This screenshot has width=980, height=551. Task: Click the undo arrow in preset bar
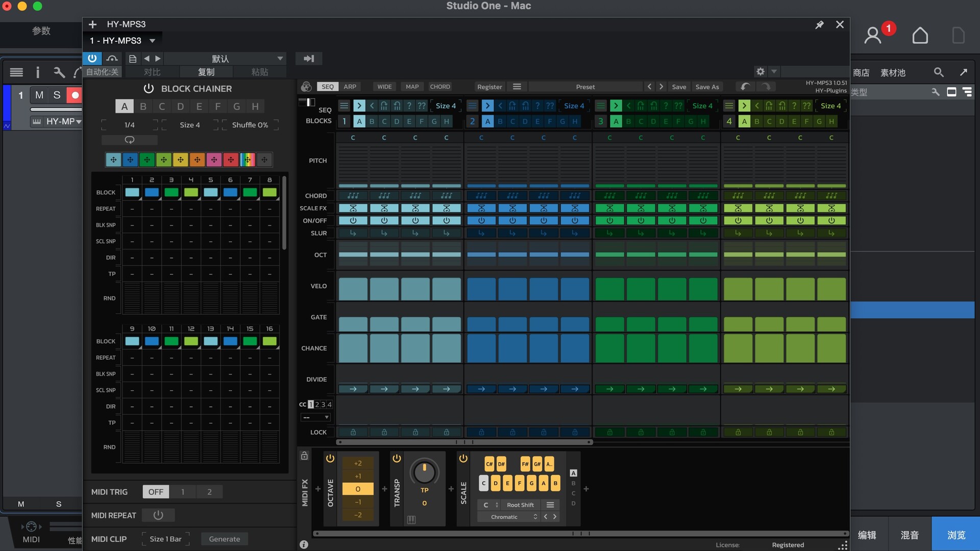click(x=745, y=87)
